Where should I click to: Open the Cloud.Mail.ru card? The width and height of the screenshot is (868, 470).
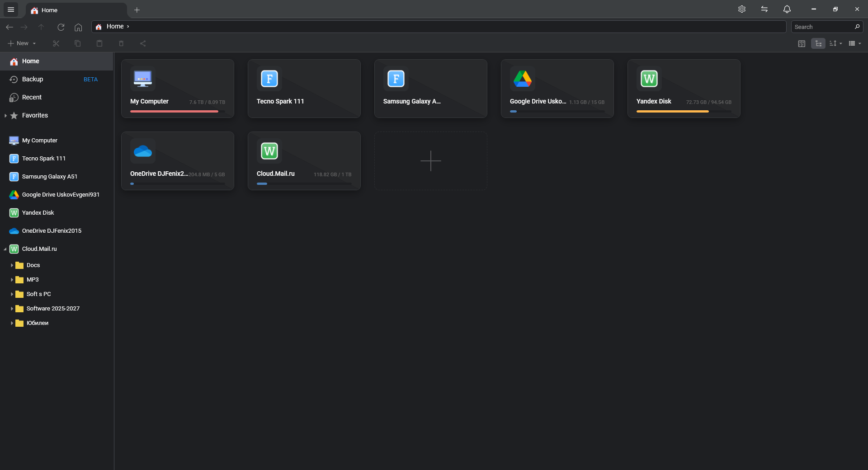click(x=304, y=161)
